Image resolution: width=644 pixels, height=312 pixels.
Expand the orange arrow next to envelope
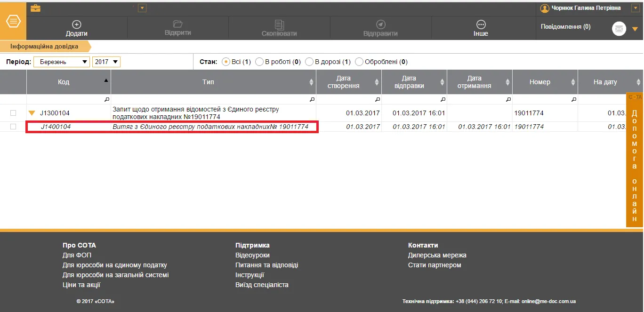point(635,29)
